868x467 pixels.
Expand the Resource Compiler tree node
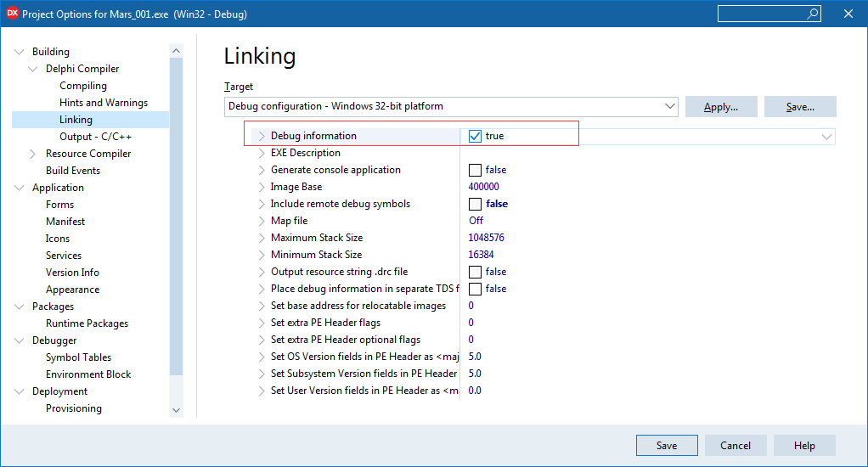(x=32, y=154)
